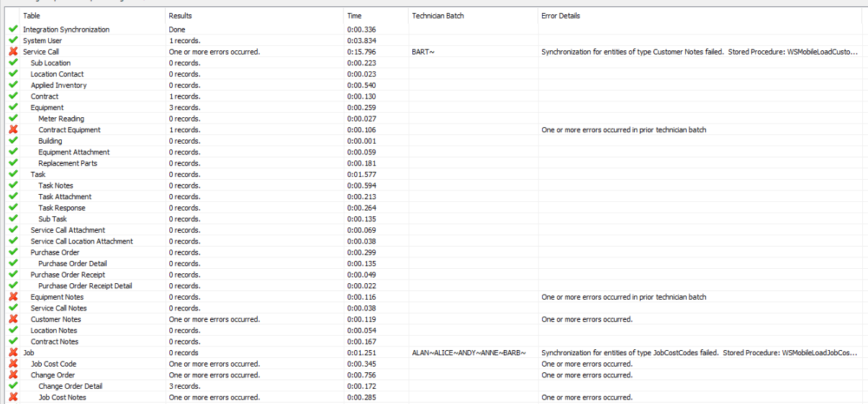Click the green check icon next to System User
The height and width of the screenshot is (404, 868).
pyautogui.click(x=13, y=41)
